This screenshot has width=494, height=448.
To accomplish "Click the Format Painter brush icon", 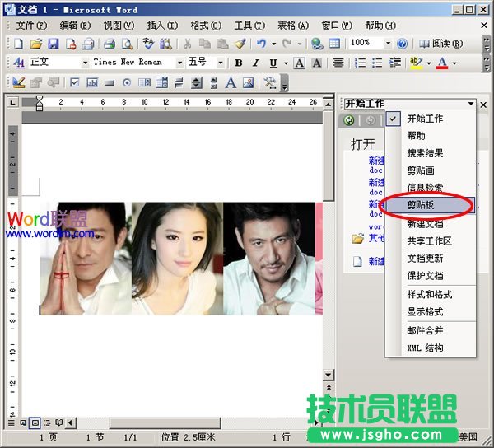I will click(240, 43).
